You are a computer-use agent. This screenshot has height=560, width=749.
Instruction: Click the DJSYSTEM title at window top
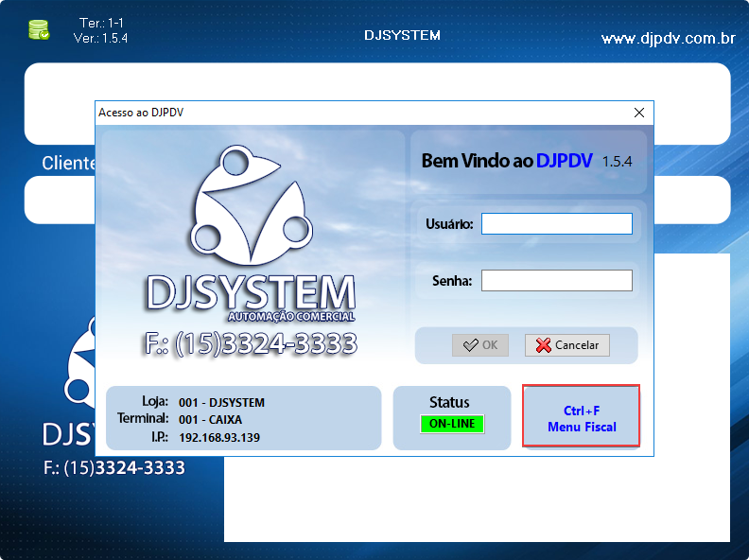coord(402,35)
